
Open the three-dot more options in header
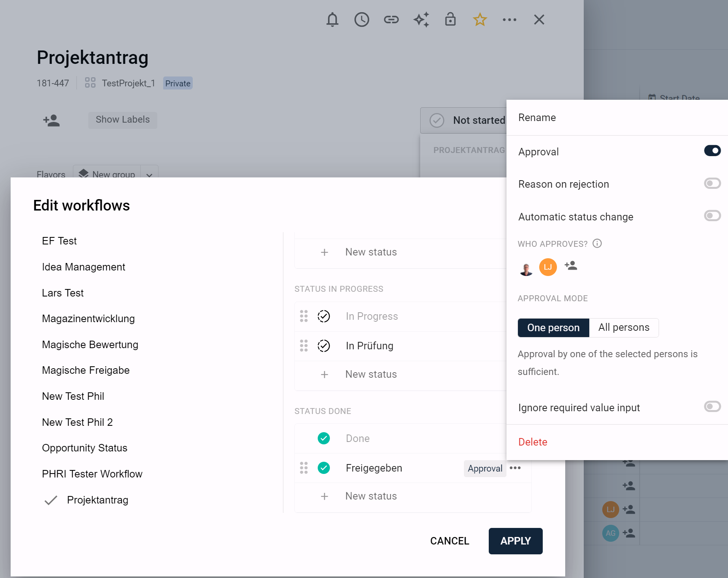point(509,19)
